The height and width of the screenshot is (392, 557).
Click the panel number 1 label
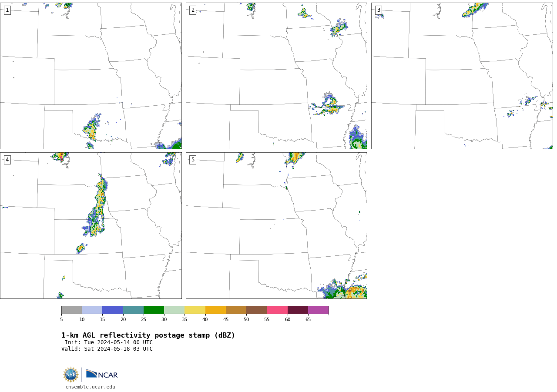(7, 10)
